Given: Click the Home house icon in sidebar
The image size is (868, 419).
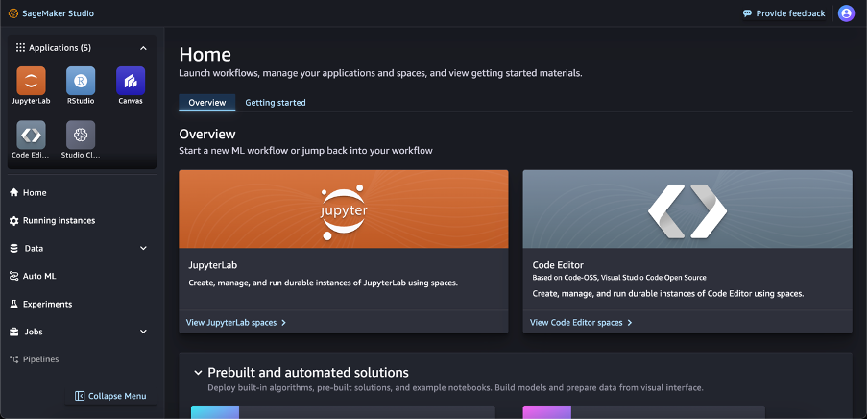Looking at the screenshot, I should (x=13, y=193).
